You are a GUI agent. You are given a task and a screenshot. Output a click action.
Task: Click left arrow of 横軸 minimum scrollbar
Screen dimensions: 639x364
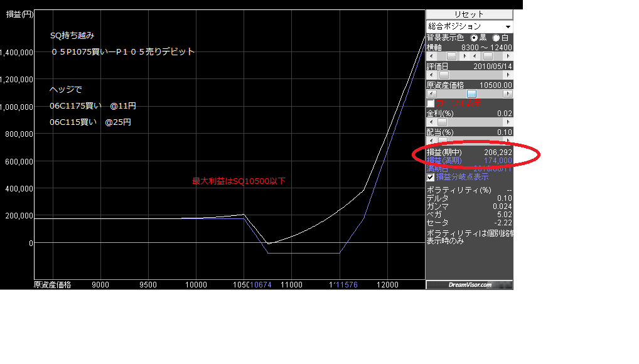430,56
